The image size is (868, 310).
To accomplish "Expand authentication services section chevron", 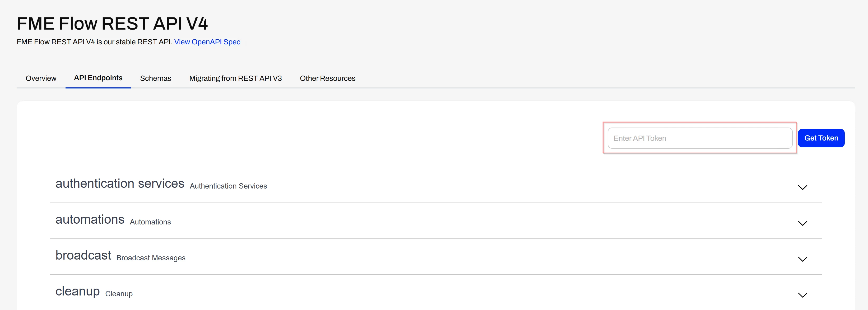I will coord(802,187).
